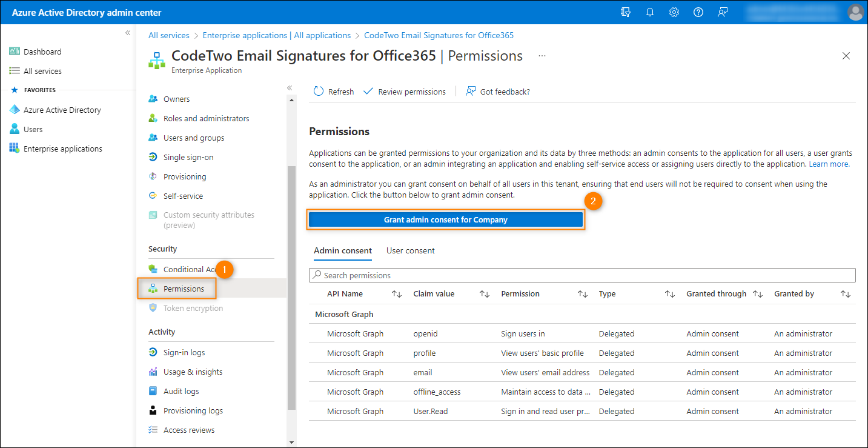Click Review permissions
Viewport: 868px width, 448px height.
(405, 92)
